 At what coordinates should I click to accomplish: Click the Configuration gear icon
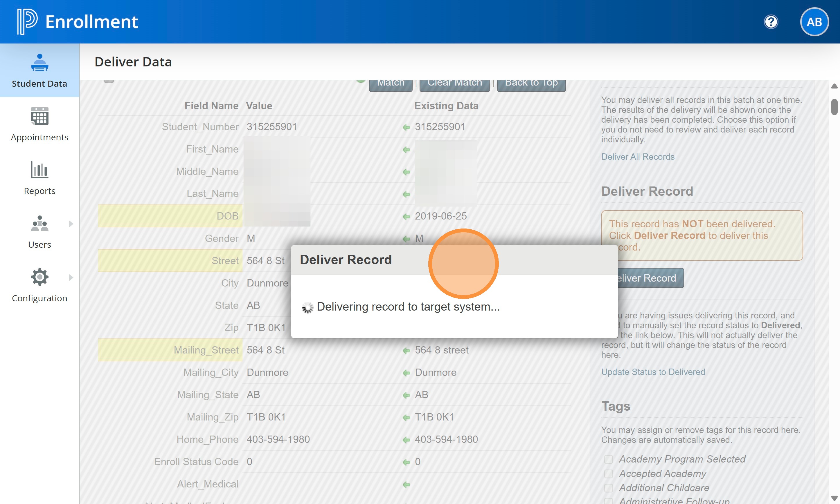(39, 277)
